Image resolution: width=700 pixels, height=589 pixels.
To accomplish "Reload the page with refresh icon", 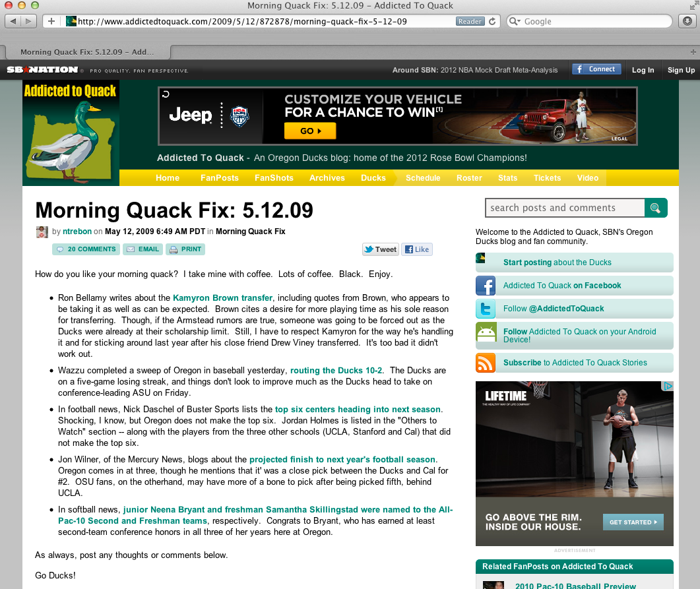I will click(492, 21).
